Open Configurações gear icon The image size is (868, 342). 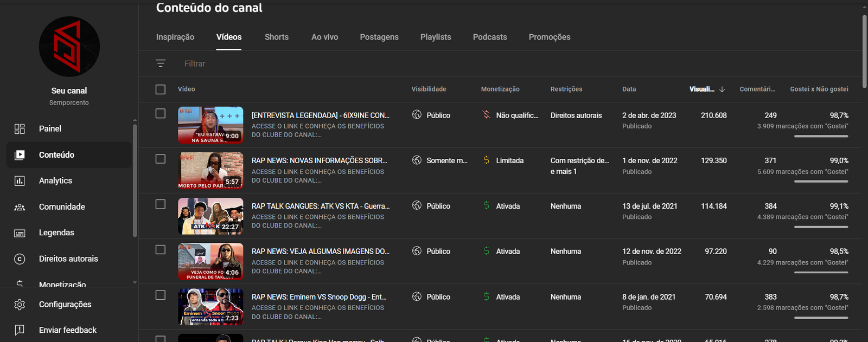click(x=20, y=305)
